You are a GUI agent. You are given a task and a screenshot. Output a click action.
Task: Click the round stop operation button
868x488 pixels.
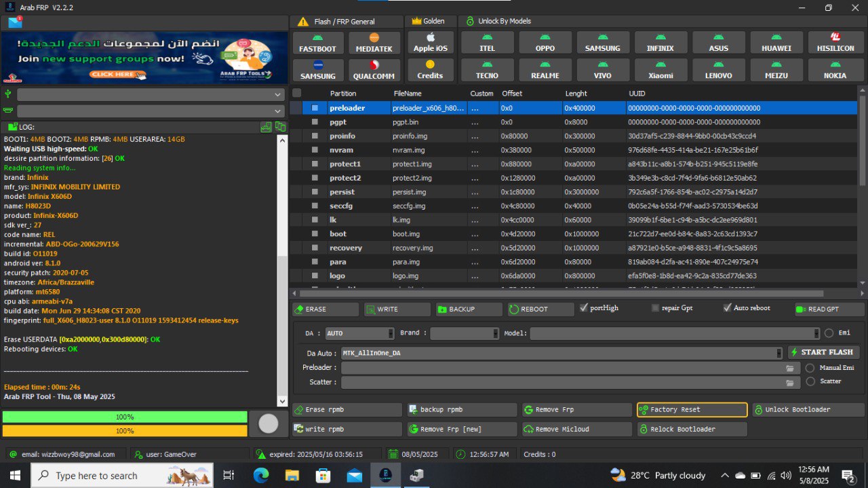pyautogui.click(x=269, y=424)
